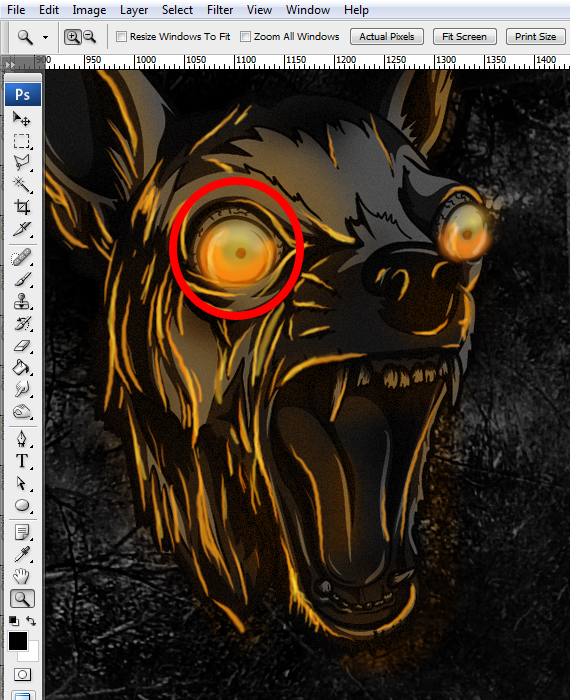Open the foreground color picker (black)
The image size is (570, 700).
(x=18, y=641)
